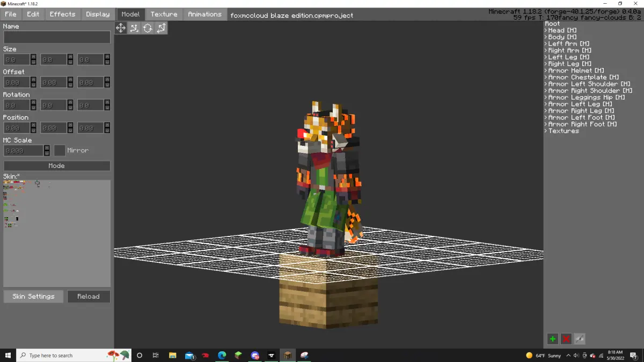Open the Display menu
This screenshot has width=644, height=362.
click(x=98, y=14)
